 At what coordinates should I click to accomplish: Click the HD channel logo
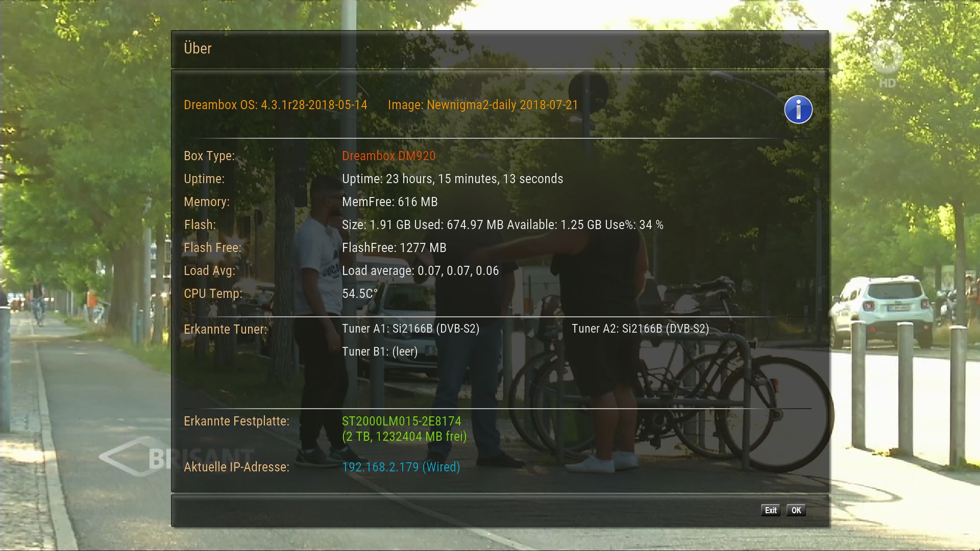(x=887, y=66)
